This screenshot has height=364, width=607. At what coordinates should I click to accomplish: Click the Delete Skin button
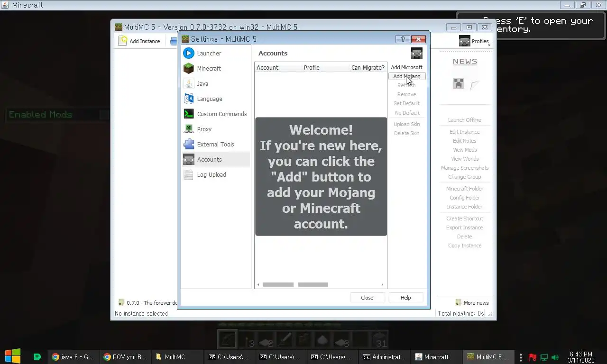point(406,133)
